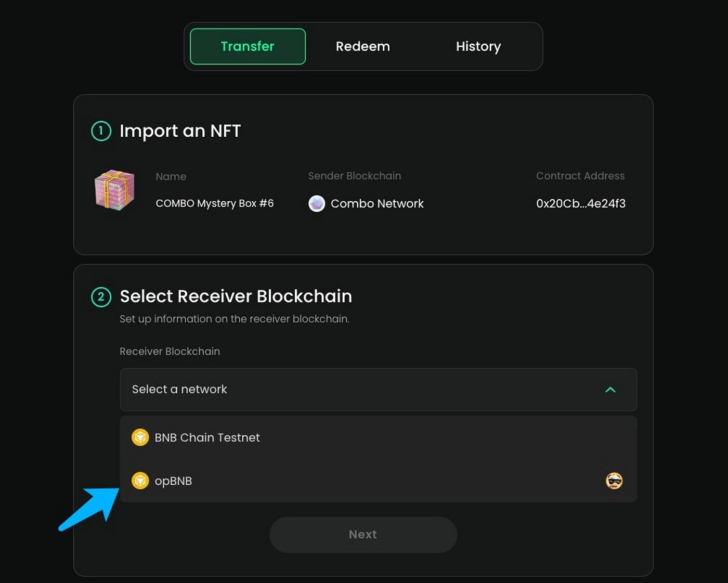Click the Select Receiver Blockchain heading
728x583 pixels.
point(236,296)
